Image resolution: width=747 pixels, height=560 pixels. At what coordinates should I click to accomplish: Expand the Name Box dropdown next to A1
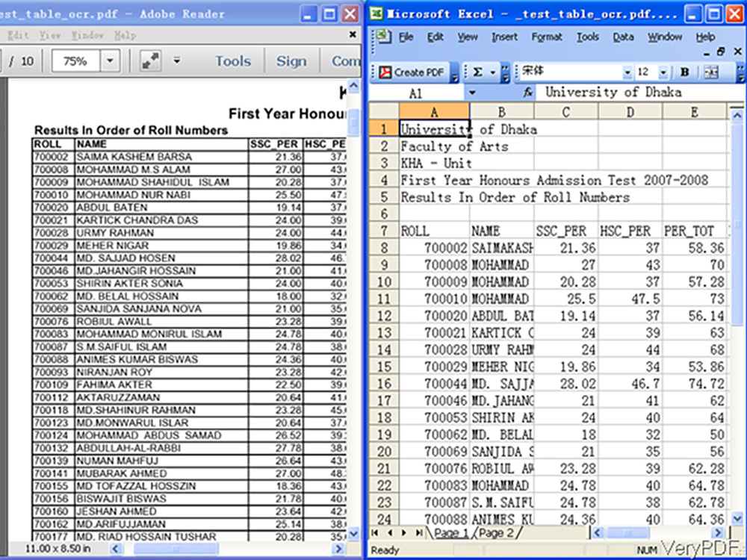[471, 93]
